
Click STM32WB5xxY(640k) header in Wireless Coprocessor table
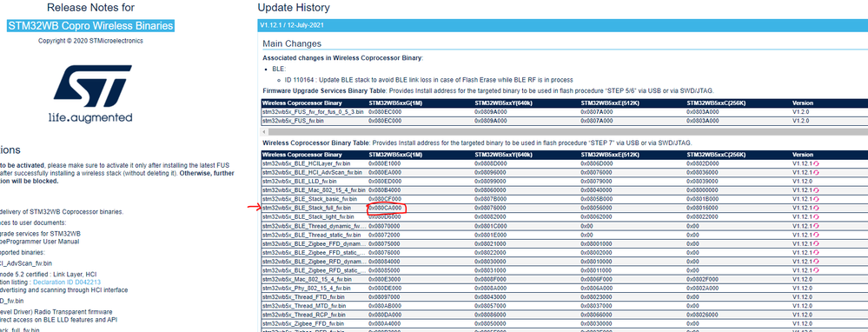coord(504,155)
